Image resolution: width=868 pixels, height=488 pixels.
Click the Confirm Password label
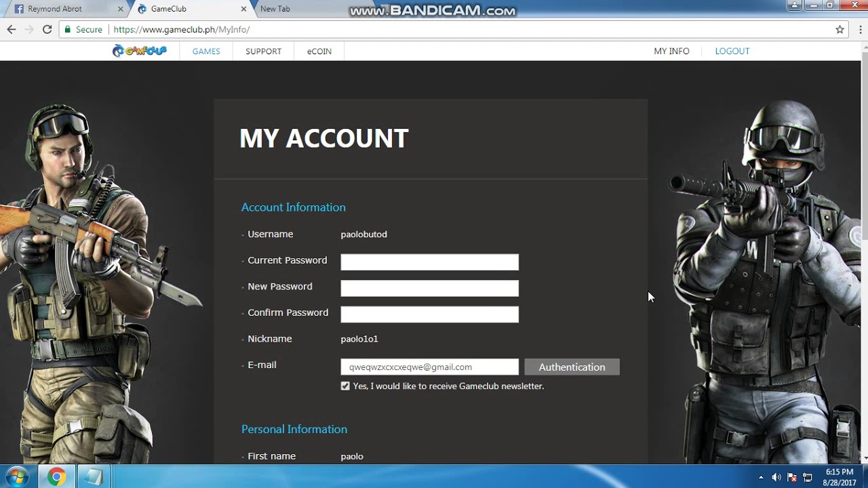(288, 312)
